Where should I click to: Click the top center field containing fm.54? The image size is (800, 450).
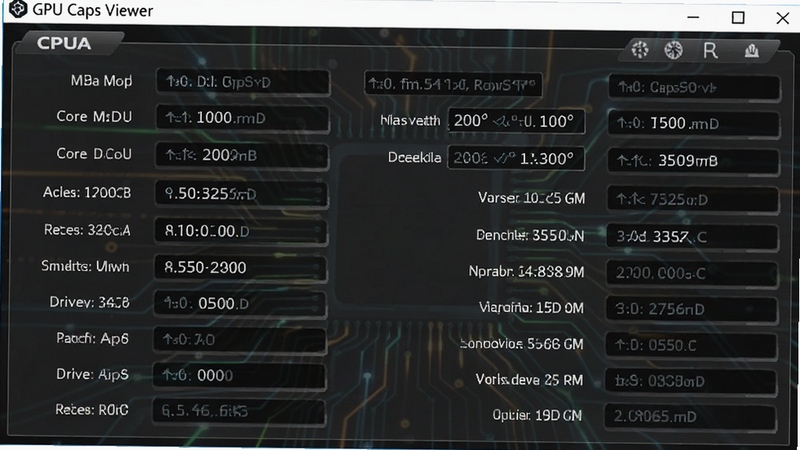tap(453, 84)
